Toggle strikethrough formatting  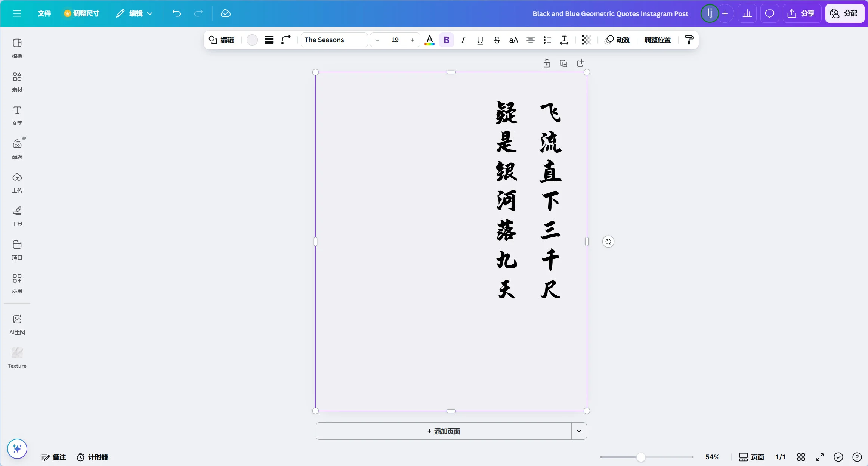(x=497, y=40)
